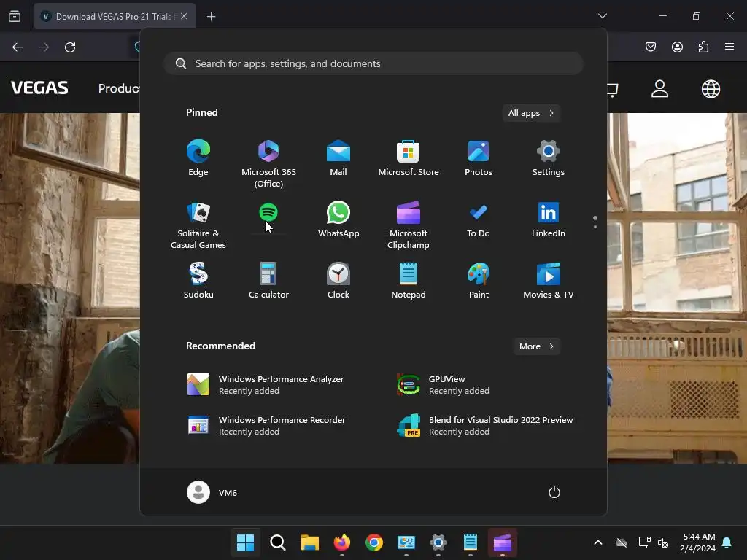The width and height of the screenshot is (747, 560).
Task: Open Firefox View recent browsing icon
Action: click(15, 17)
